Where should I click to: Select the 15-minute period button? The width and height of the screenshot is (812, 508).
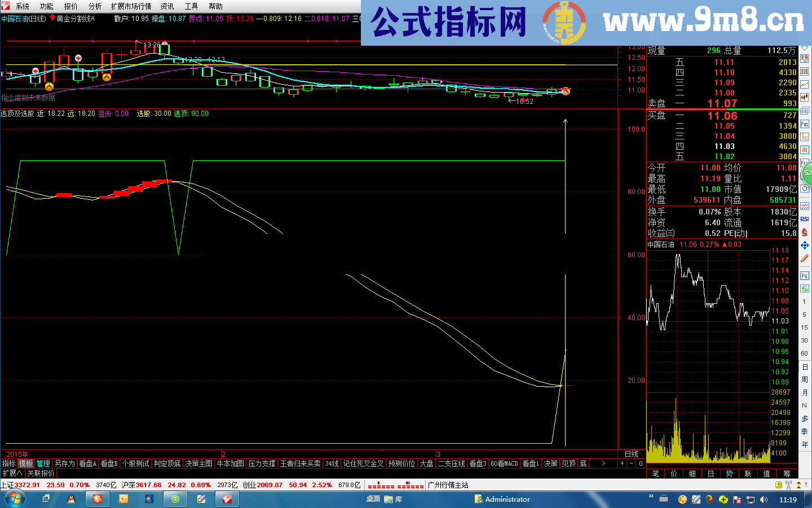805,328
